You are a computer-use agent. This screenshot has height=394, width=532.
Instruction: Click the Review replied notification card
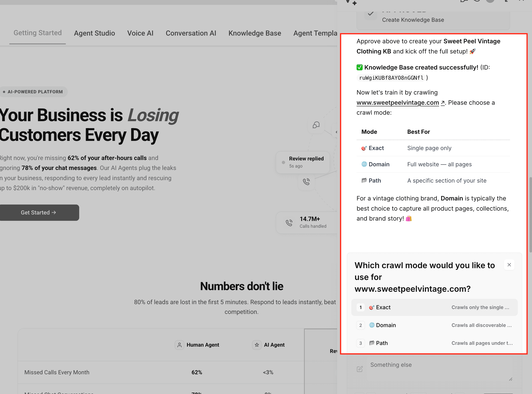[x=303, y=162]
